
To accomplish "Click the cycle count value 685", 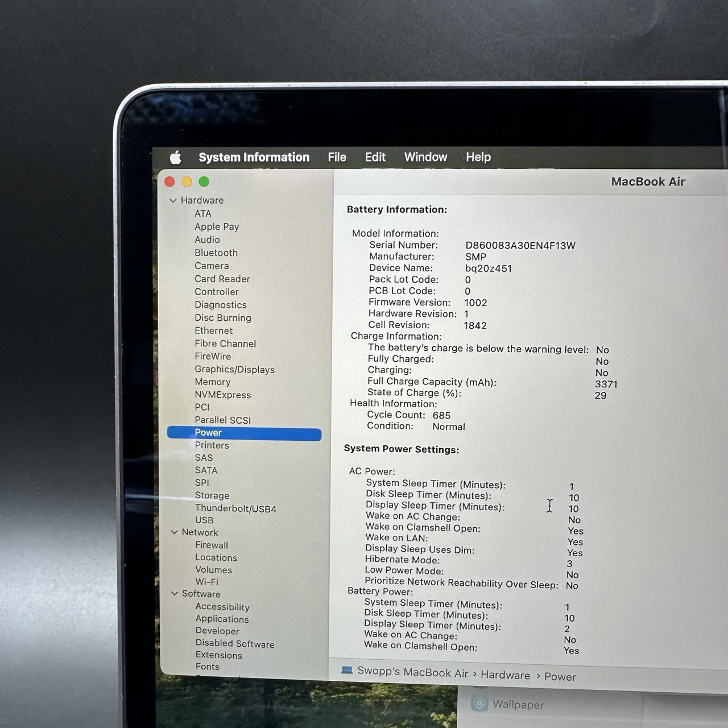I will tap(441, 416).
